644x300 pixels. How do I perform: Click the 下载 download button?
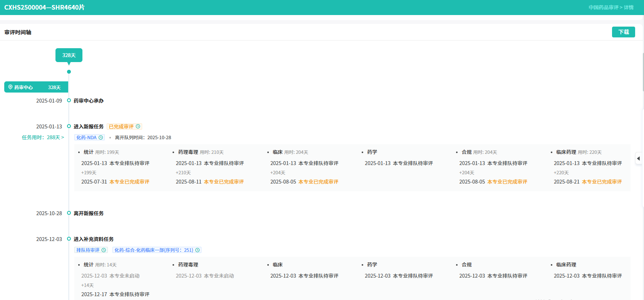623,32
